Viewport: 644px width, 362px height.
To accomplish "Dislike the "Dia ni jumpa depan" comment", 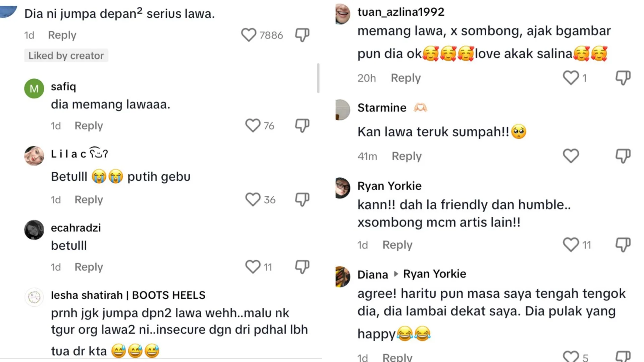I will (302, 35).
